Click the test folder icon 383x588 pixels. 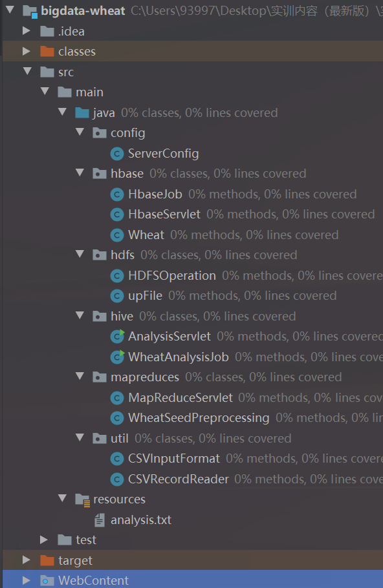(65, 540)
